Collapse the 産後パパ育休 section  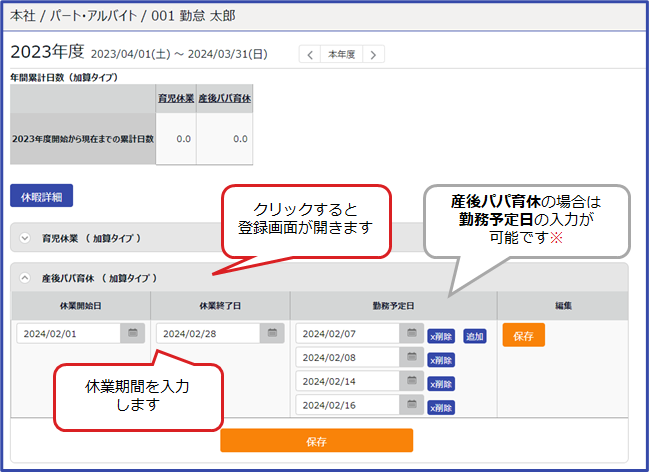25,277
